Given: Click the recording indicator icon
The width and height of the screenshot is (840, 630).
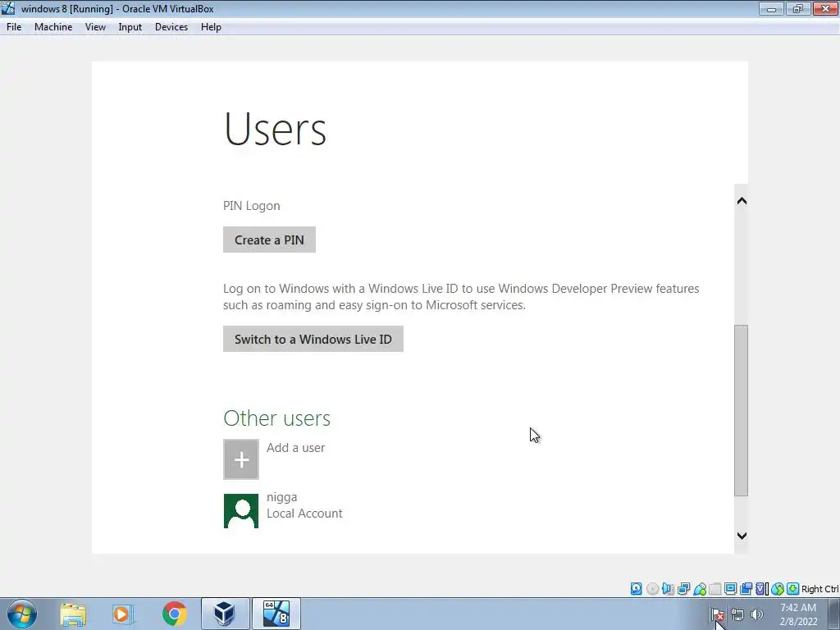Looking at the screenshot, I should (x=746, y=589).
